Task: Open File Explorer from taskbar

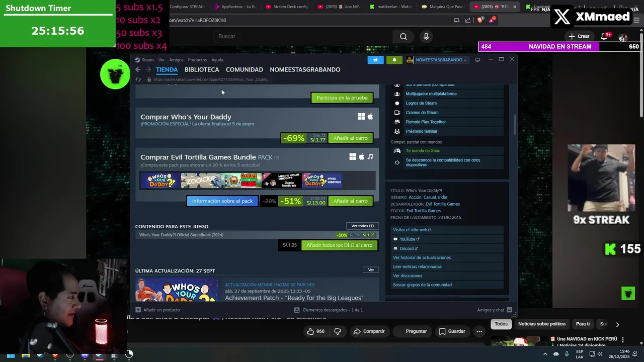Action: point(26,355)
